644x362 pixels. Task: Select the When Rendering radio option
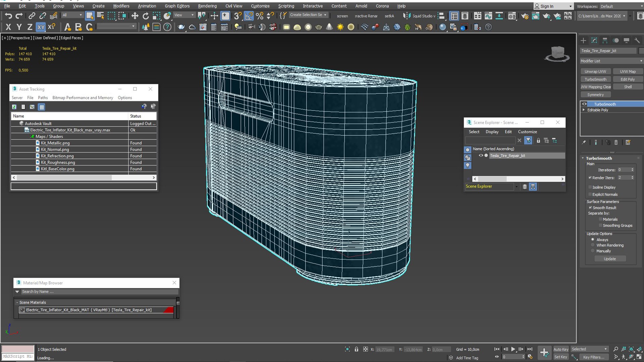(x=593, y=245)
